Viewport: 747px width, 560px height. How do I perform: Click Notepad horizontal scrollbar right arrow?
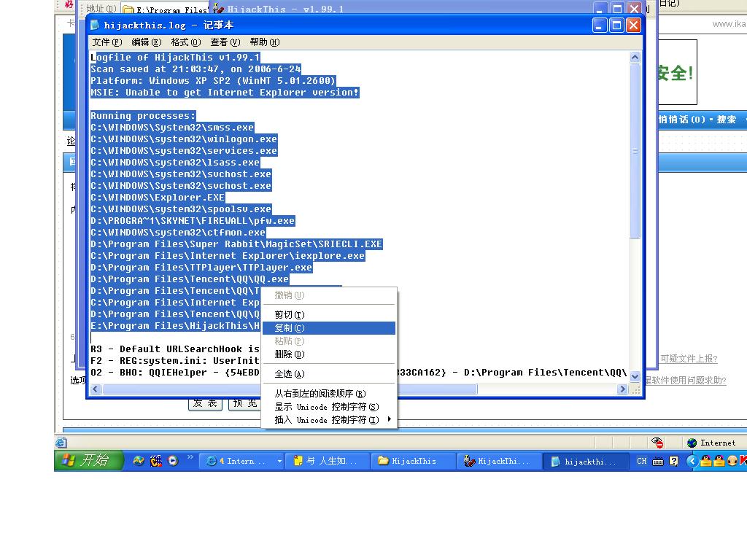(622, 389)
